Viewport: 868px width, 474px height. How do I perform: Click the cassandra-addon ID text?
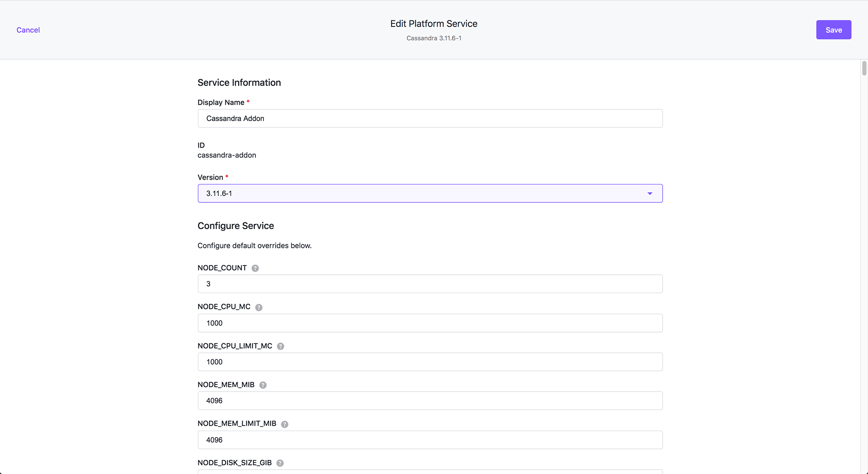point(227,155)
